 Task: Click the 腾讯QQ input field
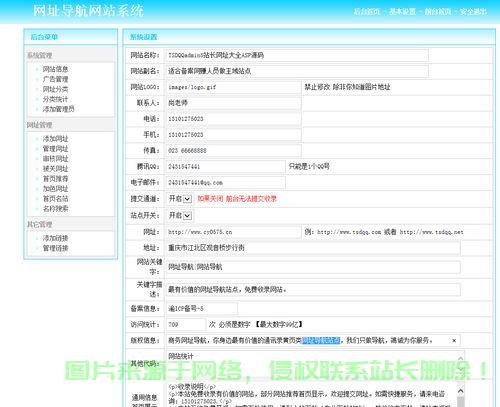(225, 166)
